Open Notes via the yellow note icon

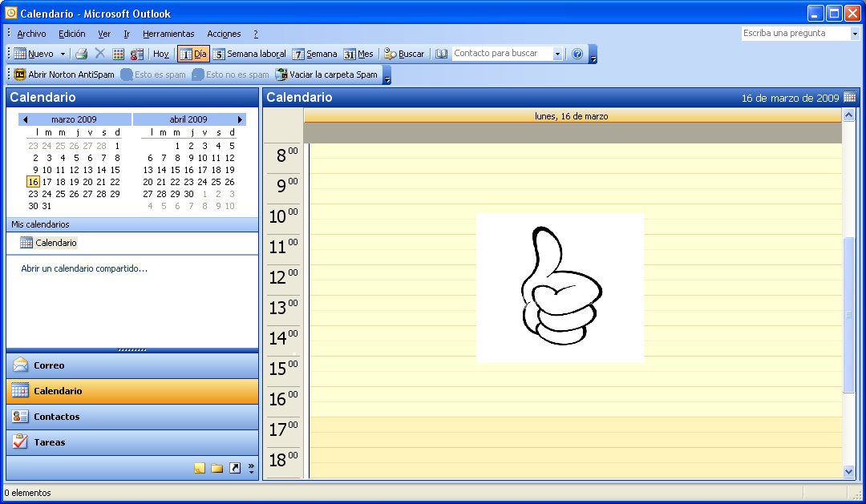(199, 468)
